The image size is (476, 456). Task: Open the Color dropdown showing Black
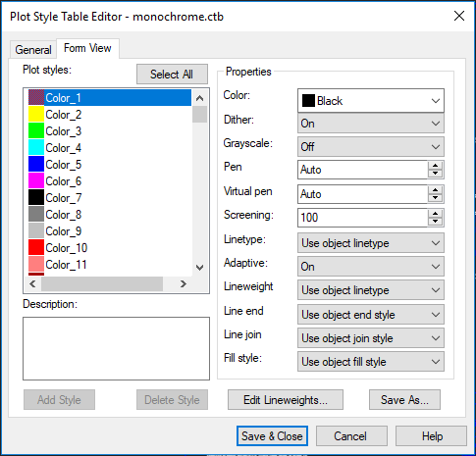click(x=371, y=101)
